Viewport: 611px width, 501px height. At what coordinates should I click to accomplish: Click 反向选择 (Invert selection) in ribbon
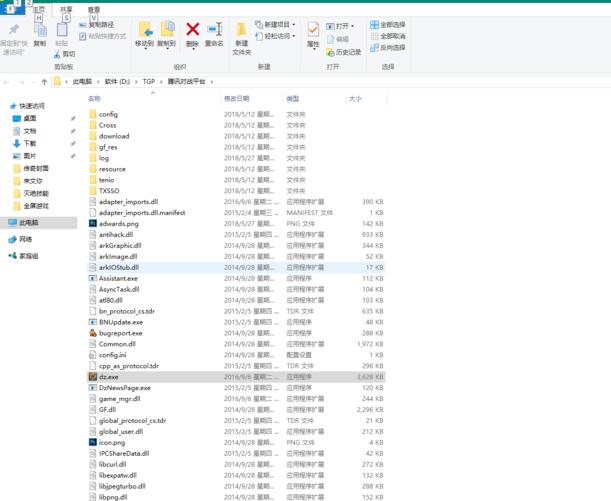pos(387,47)
